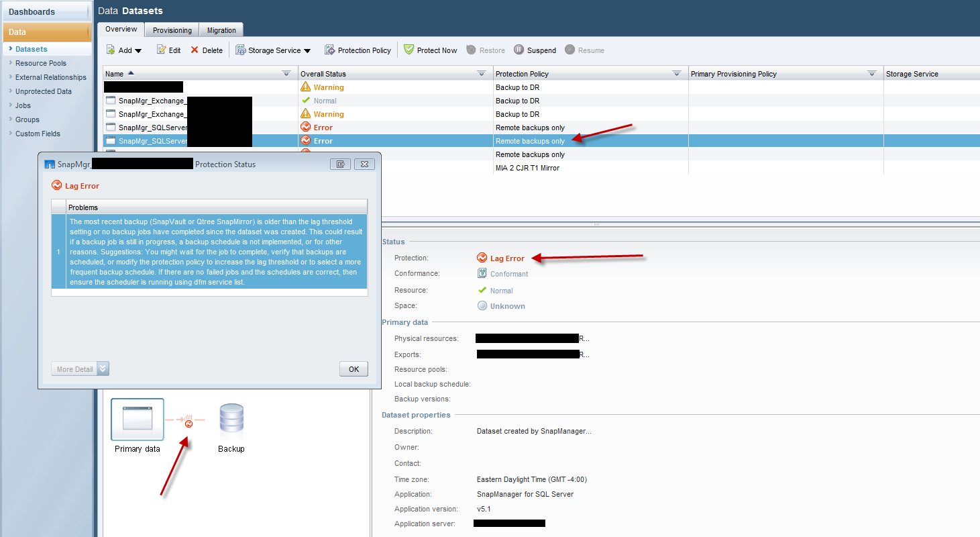Open the Name column filter dropdown
This screenshot has height=537, width=980.
pos(286,74)
